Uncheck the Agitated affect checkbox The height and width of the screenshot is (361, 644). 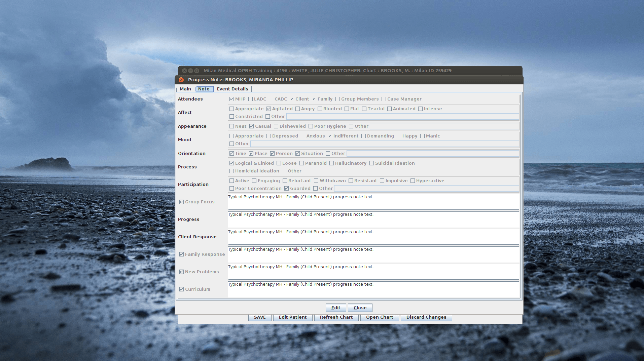click(269, 109)
